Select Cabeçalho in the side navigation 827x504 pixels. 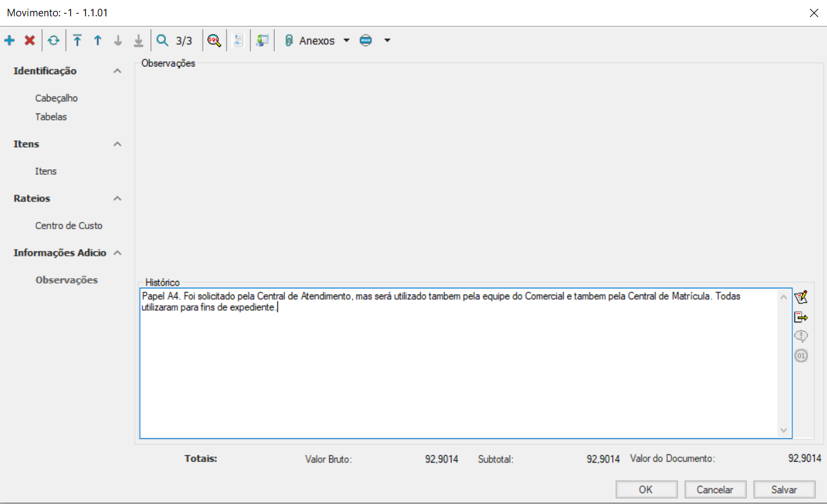(56, 99)
